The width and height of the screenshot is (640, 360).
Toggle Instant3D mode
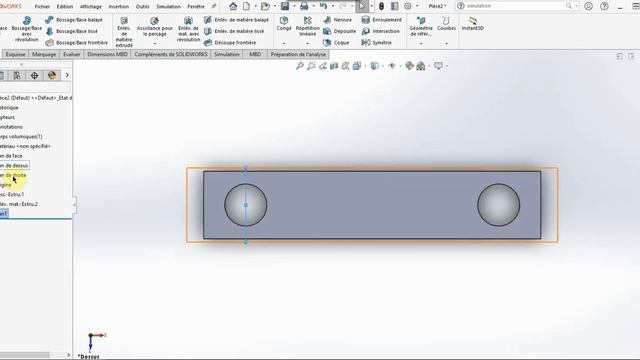[472, 24]
